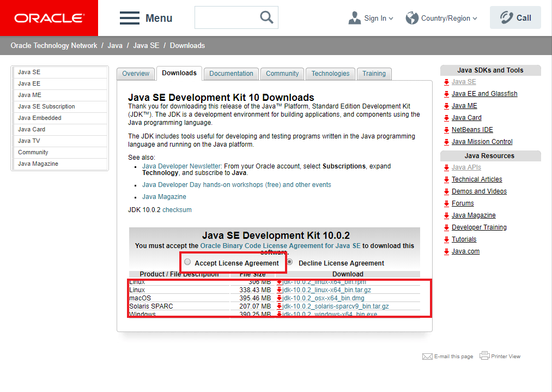Click download arrow next to Java EE and Glassfish
552x392 pixels.
pyautogui.click(x=446, y=94)
